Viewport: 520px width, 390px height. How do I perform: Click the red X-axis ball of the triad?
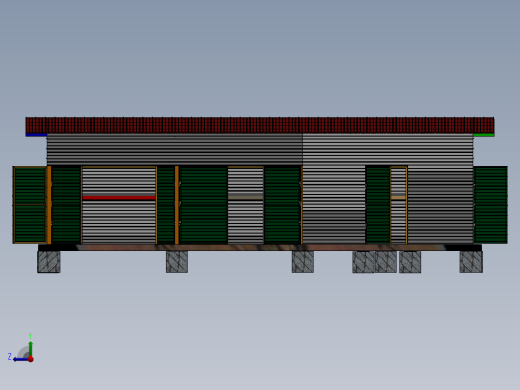(31, 359)
